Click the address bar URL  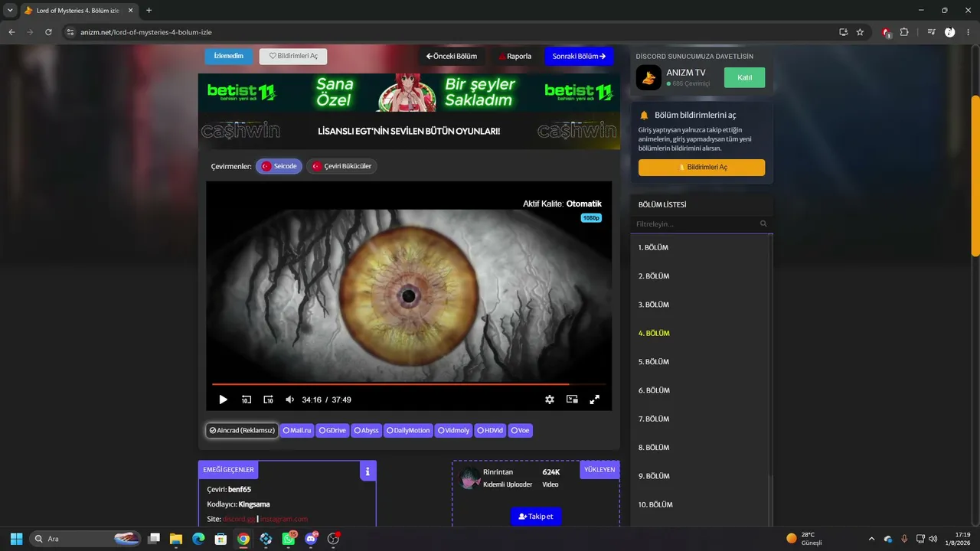pos(146,32)
